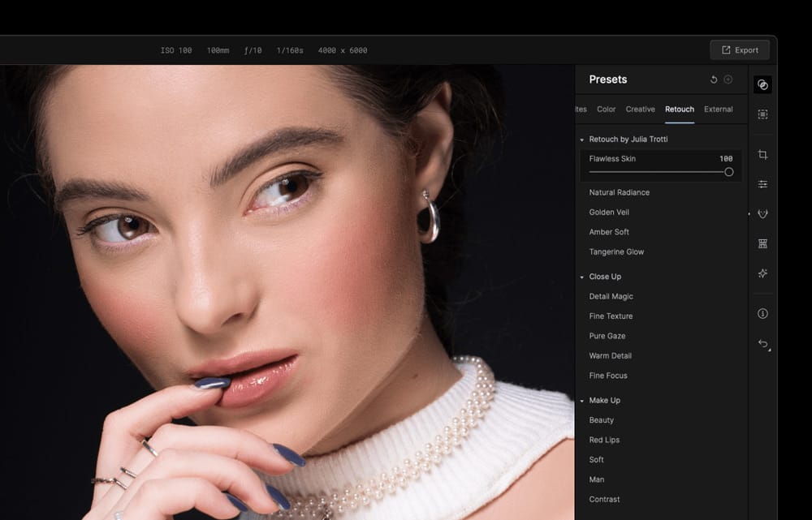The image size is (812, 520).
Task: Collapse the Make Up group
Action: point(581,401)
